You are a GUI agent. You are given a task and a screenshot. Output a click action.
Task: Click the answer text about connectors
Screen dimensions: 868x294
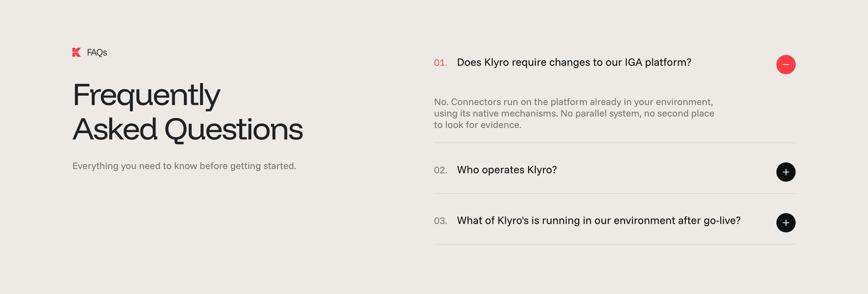pyautogui.click(x=574, y=113)
